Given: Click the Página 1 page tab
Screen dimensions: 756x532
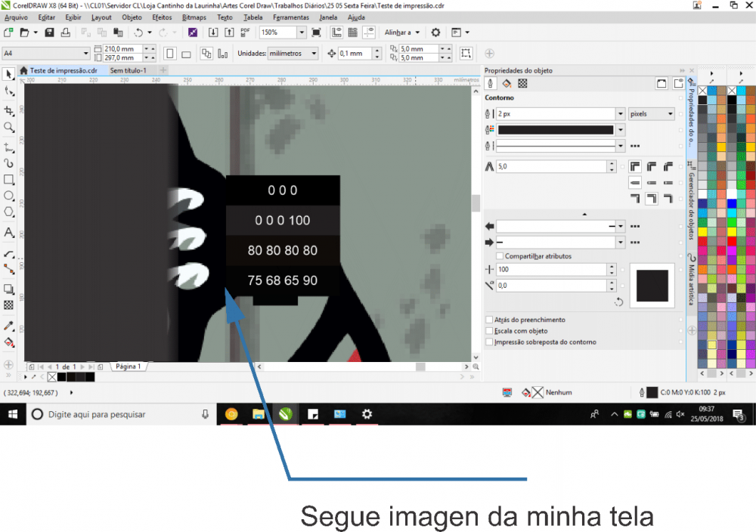Looking at the screenshot, I should coord(128,367).
